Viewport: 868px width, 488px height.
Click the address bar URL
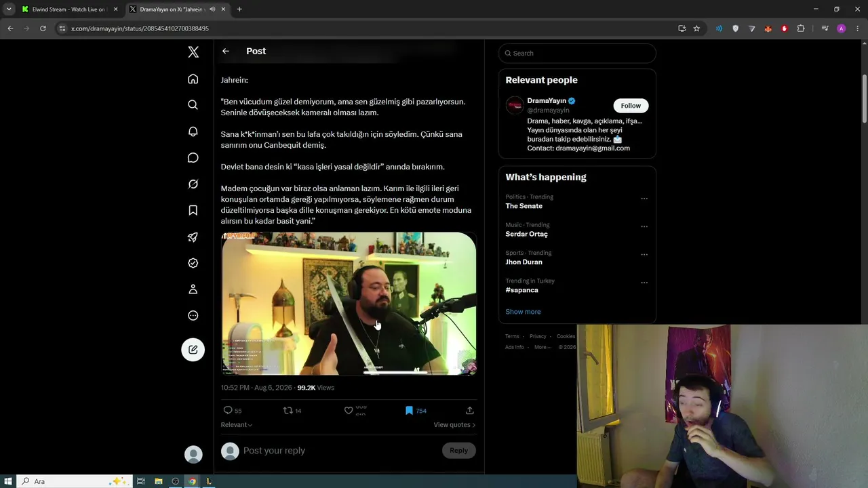tap(140, 28)
